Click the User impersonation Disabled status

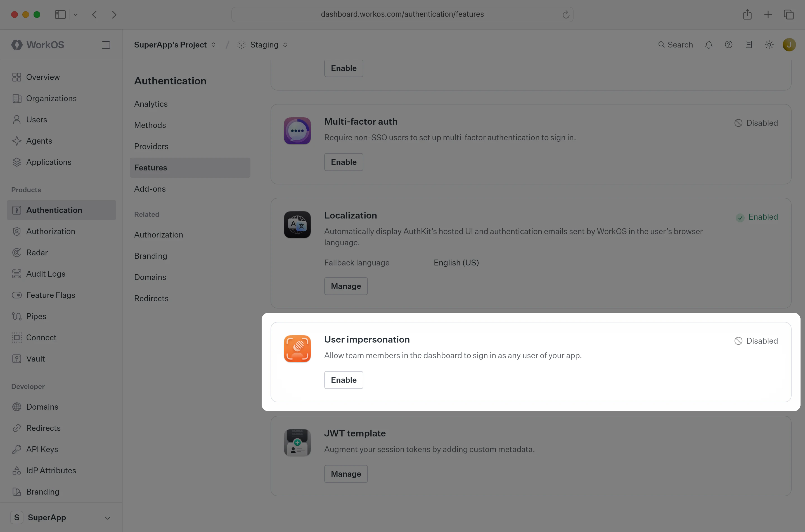pos(756,341)
